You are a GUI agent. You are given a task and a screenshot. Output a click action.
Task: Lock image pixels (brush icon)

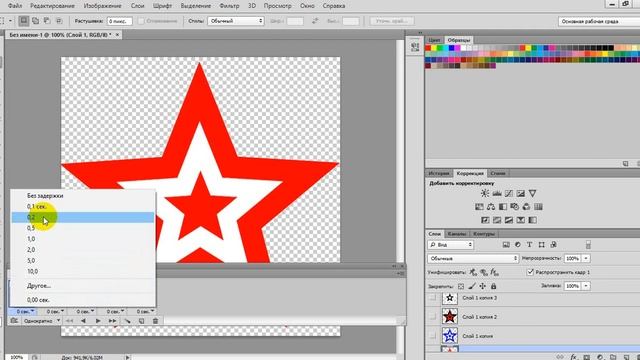click(472, 286)
